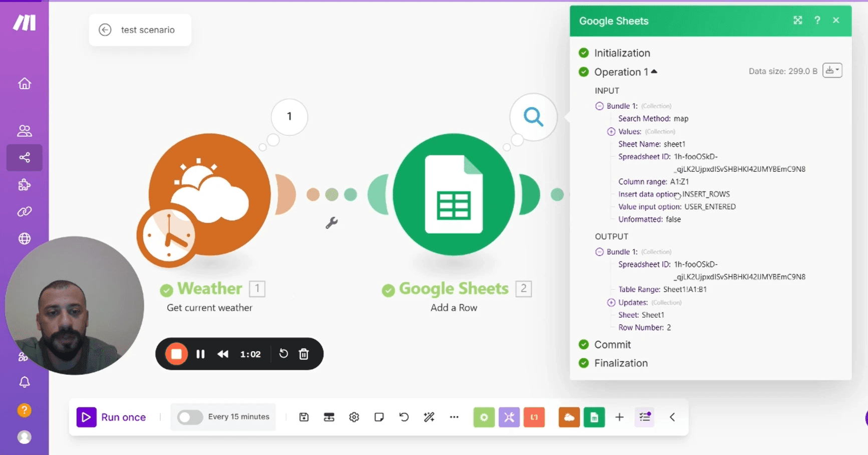The height and width of the screenshot is (455, 868).
Task: Open the Every 15 minutes schedule setting
Action: [x=238, y=417]
